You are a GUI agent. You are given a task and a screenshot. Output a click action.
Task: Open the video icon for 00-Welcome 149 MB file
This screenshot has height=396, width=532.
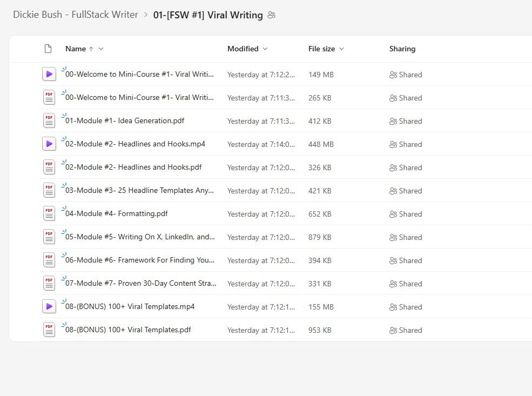tap(49, 74)
